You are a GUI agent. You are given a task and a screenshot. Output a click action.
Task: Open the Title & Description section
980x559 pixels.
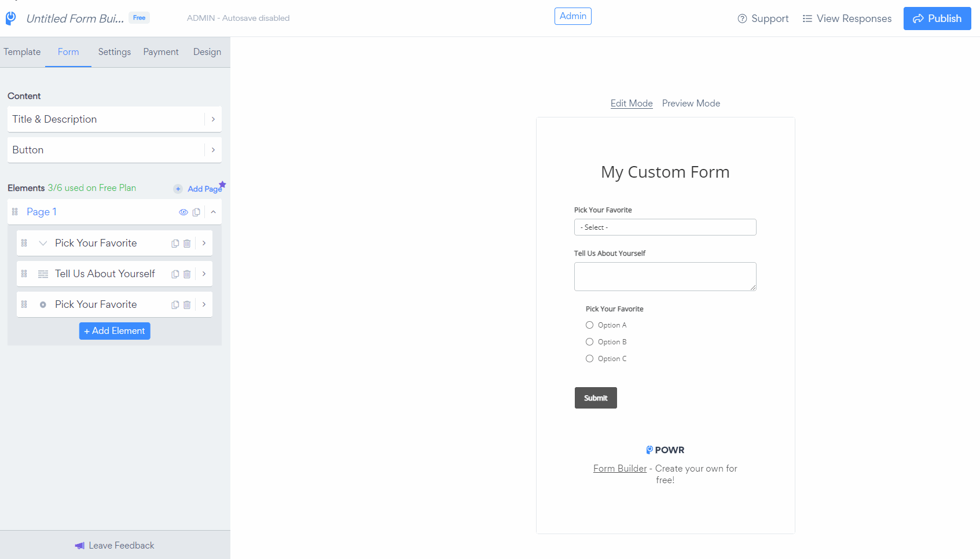[115, 119]
